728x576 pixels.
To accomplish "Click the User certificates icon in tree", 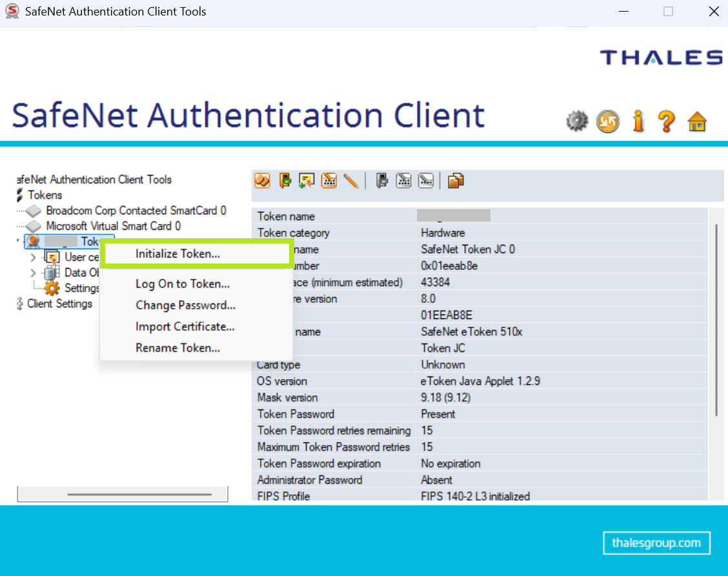I will [x=52, y=257].
